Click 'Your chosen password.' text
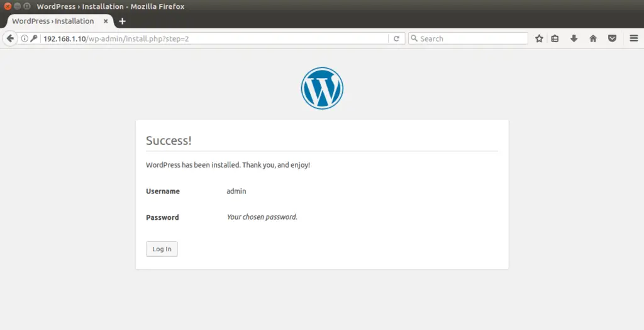644x330 pixels. pyautogui.click(x=262, y=217)
